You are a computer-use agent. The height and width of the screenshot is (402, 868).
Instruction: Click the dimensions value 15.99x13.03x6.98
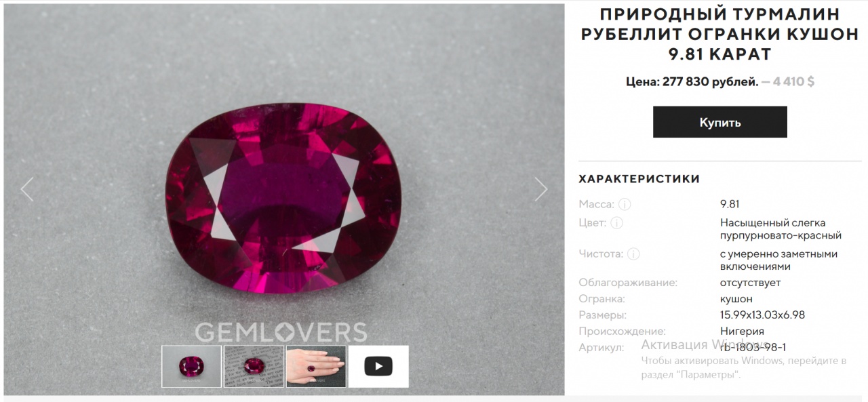[762, 315]
